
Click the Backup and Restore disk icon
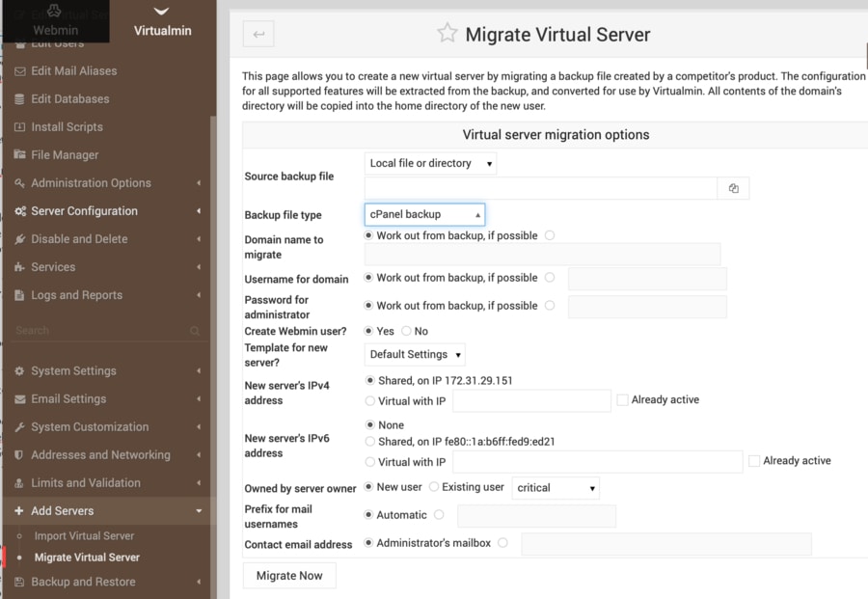pos(20,582)
